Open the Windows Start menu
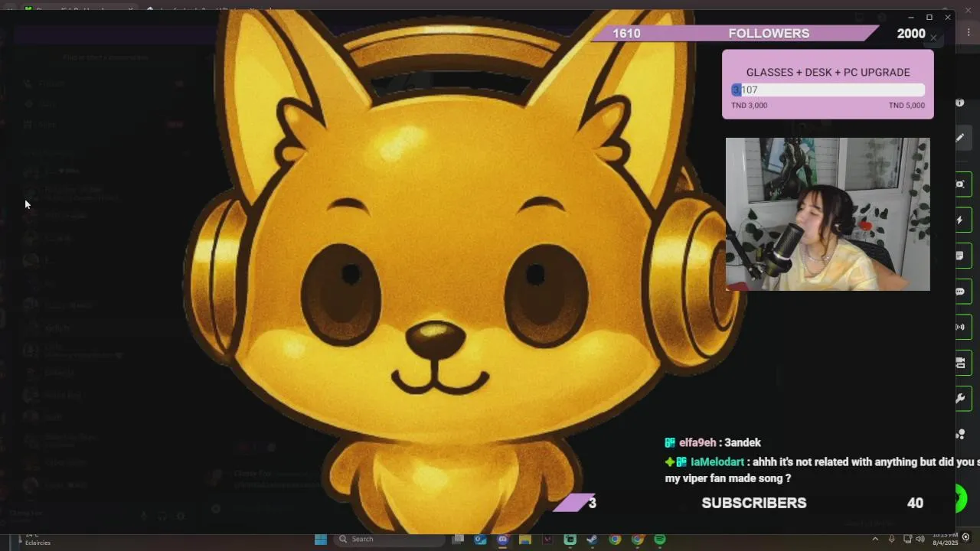This screenshot has width=980, height=551. click(x=321, y=540)
